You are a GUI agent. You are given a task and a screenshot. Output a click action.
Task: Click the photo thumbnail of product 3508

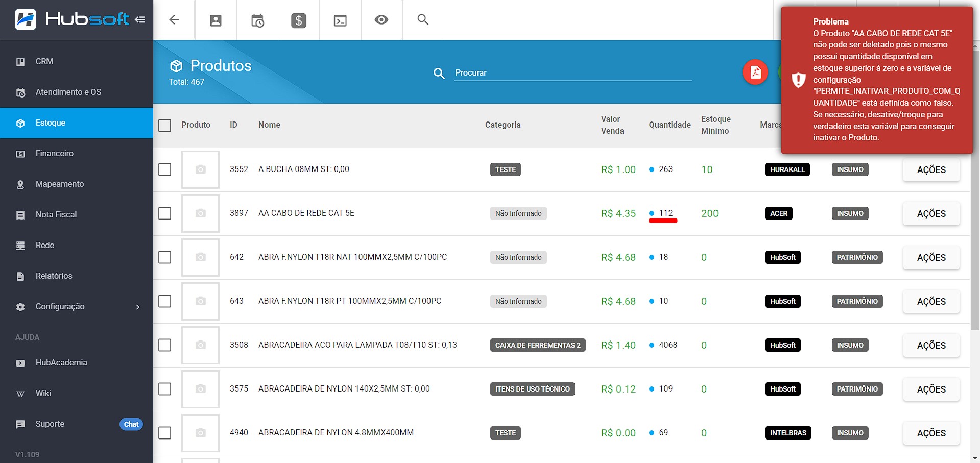pyautogui.click(x=200, y=345)
